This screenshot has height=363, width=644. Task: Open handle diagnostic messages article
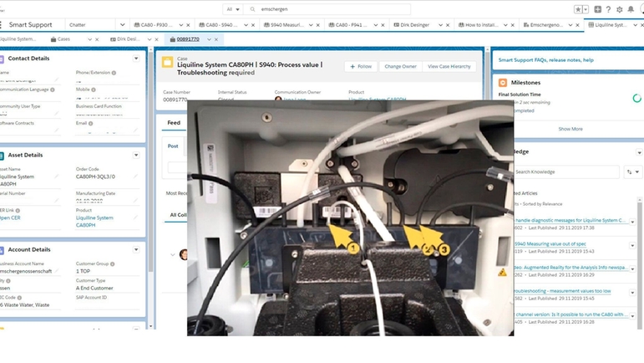tap(570, 220)
